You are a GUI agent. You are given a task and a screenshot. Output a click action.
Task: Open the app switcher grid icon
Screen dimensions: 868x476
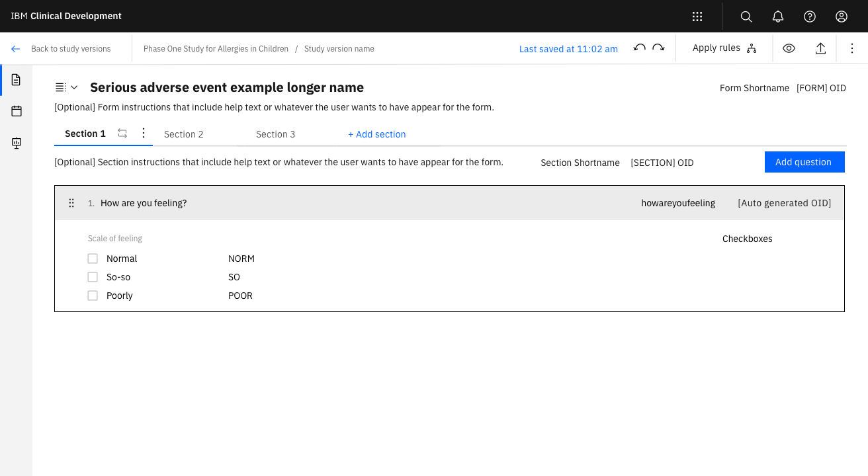[x=697, y=17]
